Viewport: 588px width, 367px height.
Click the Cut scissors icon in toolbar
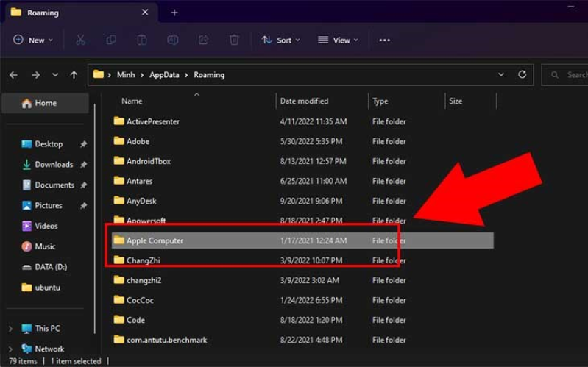tap(81, 40)
